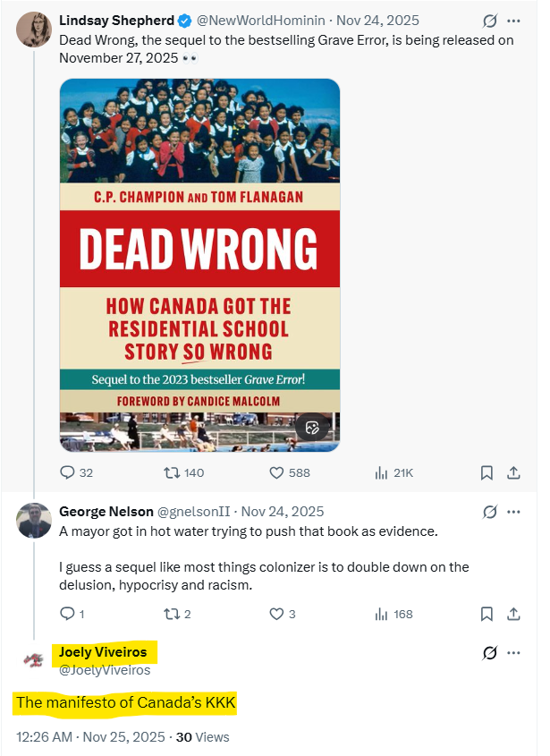View analytics on the 21K views tweet
Viewport: 550px width, 756px height.
click(x=384, y=472)
